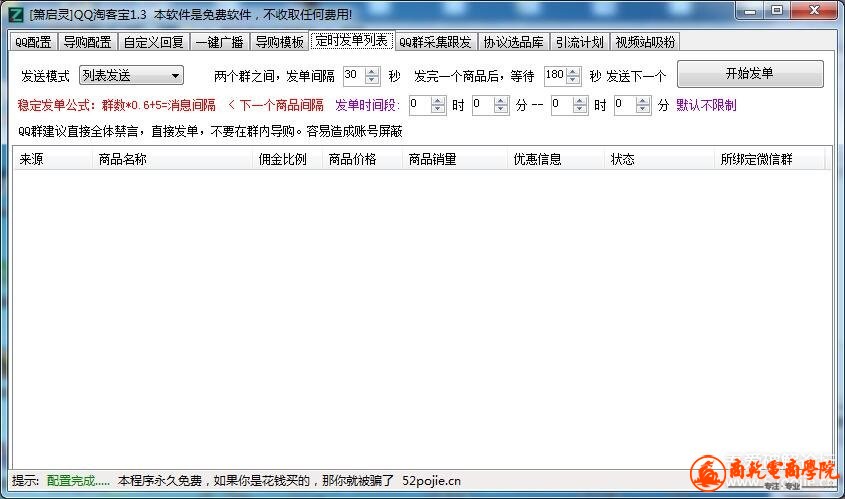This screenshot has height=499, width=845.
Task: Open the 视频站吸粉 tab
Action: 645,42
